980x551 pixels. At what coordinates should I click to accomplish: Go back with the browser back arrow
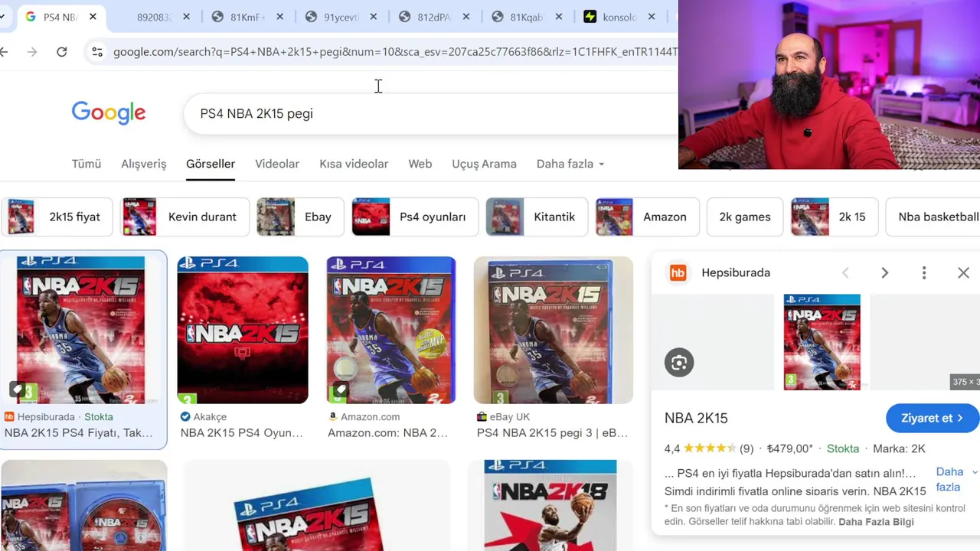4,52
